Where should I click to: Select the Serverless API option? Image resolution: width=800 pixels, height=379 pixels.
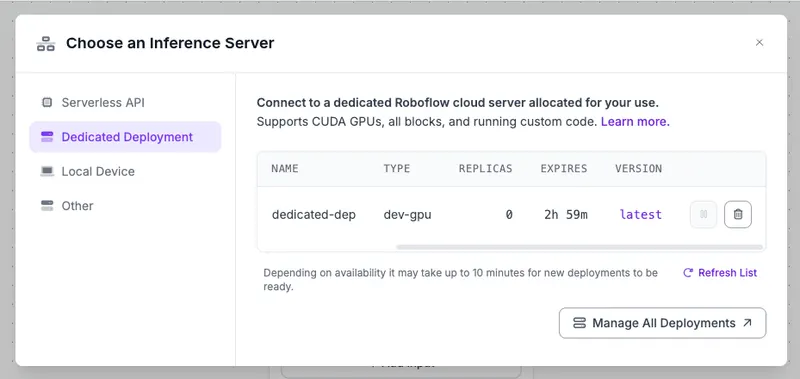point(125,103)
